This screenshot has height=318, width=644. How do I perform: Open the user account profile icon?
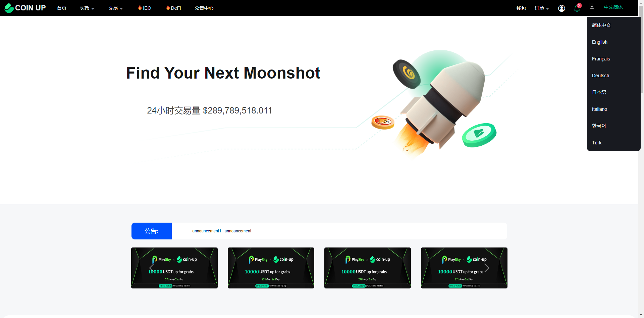point(561,8)
